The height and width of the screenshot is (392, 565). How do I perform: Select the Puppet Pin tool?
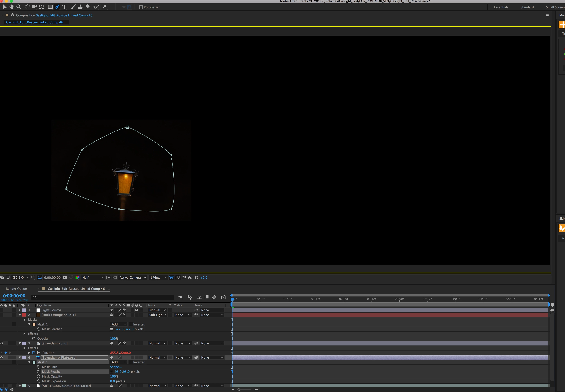pos(105,7)
